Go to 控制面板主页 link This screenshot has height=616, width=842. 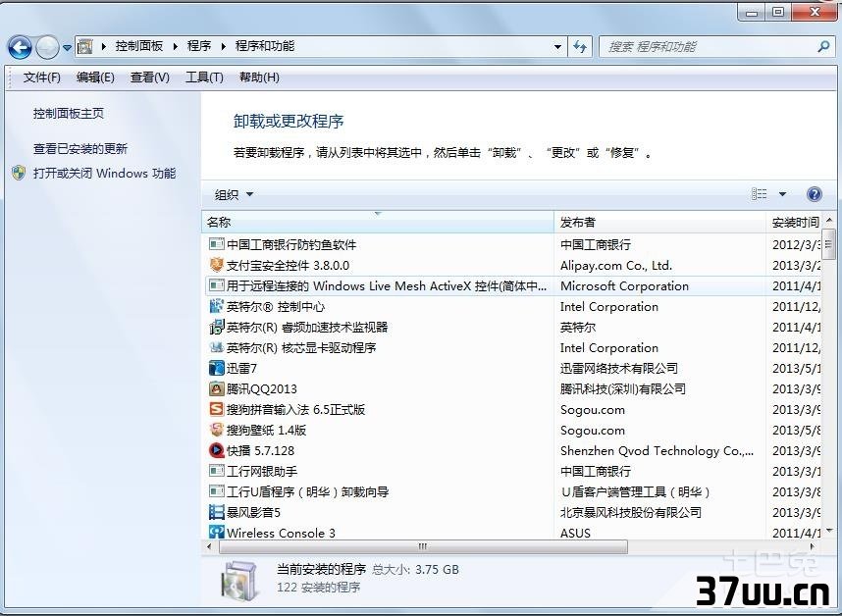(68, 113)
